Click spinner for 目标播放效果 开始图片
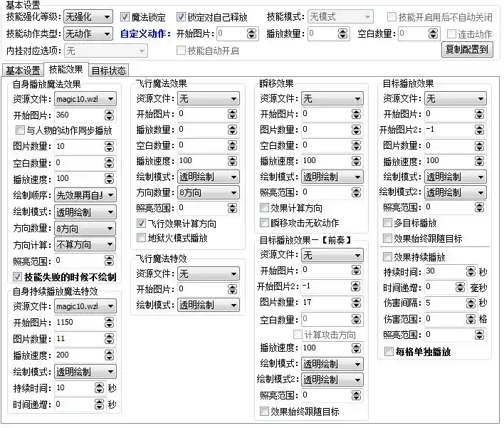Viewport: 504px width, 428px height. [x=479, y=114]
